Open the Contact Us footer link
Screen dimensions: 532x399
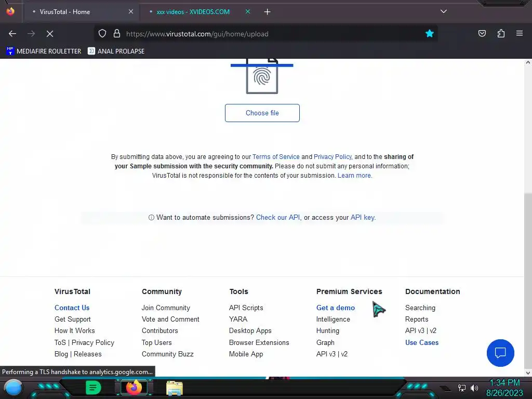tap(72, 308)
